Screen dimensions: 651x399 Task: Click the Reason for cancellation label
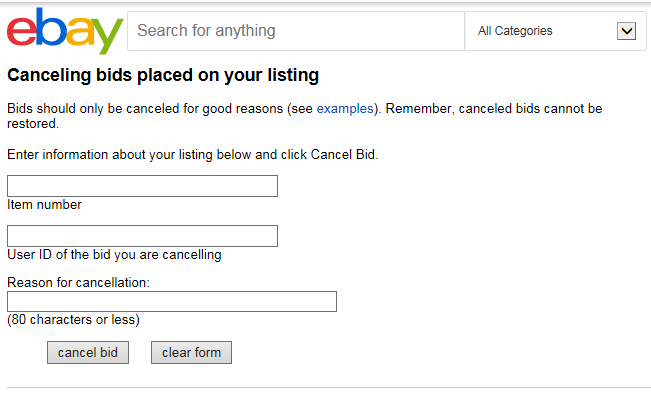click(78, 282)
